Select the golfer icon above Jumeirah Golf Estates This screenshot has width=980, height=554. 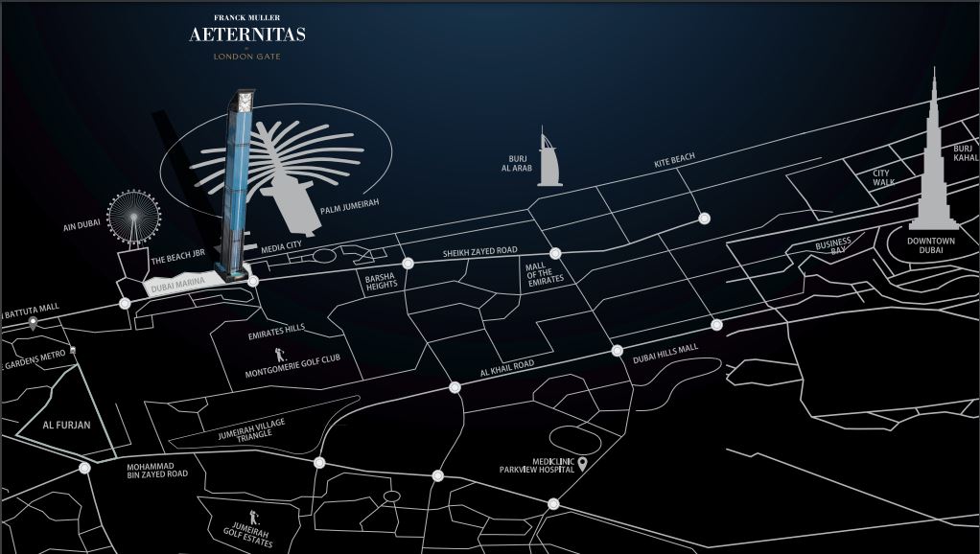254,518
